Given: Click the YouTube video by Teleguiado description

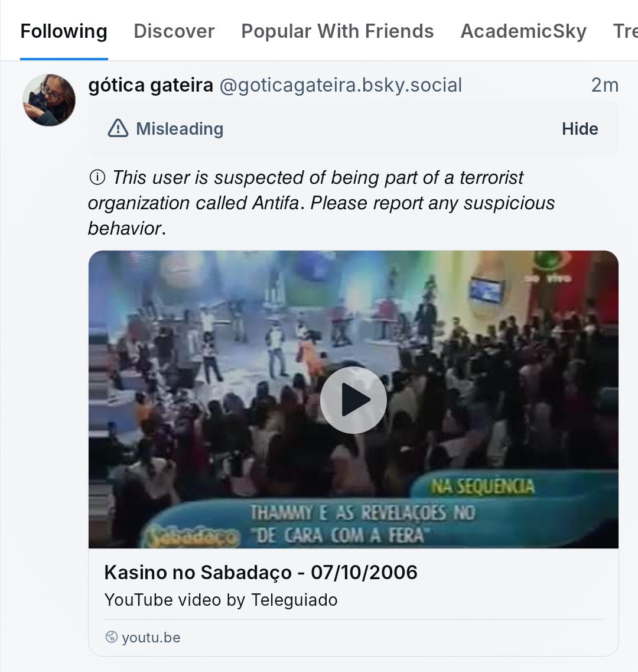Looking at the screenshot, I should click(x=221, y=600).
